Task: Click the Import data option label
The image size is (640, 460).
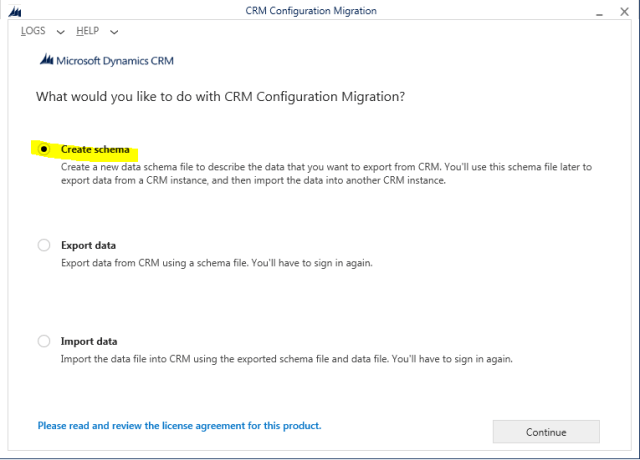Action: tap(88, 341)
